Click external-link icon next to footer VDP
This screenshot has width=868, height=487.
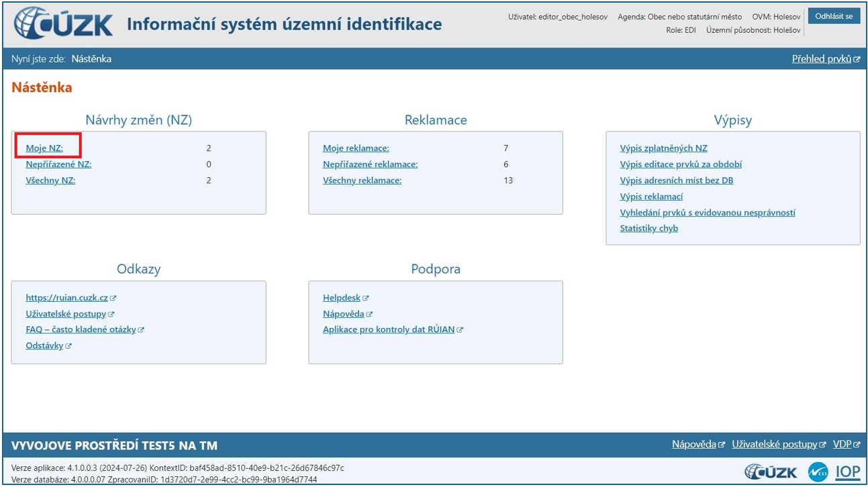(x=857, y=445)
